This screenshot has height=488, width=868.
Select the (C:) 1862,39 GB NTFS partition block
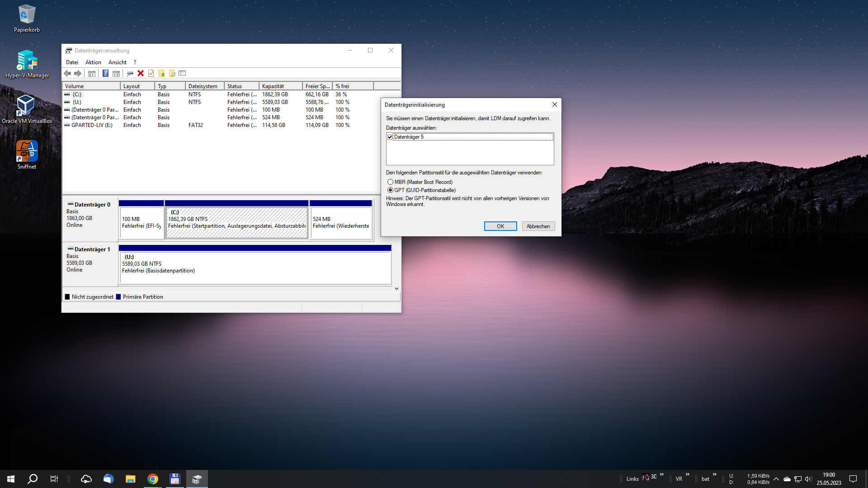(x=236, y=222)
